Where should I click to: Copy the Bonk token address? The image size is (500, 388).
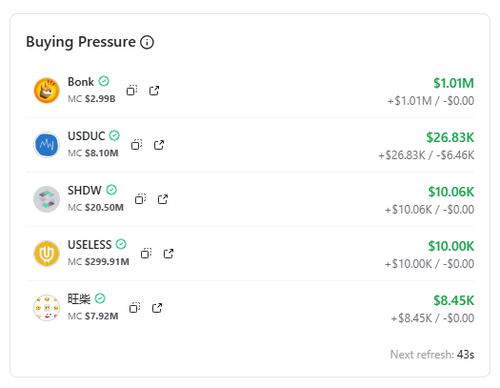[132, 90]
